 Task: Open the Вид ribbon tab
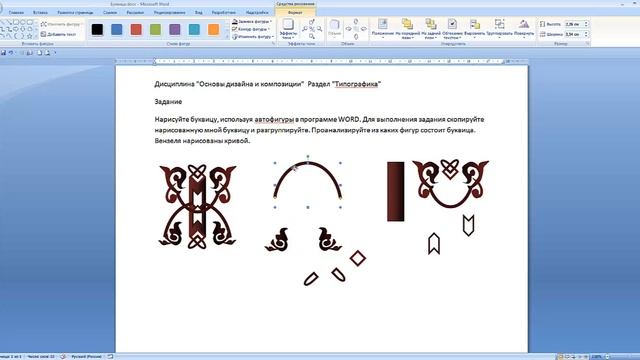pyautogui.click(x=198, y=13)
